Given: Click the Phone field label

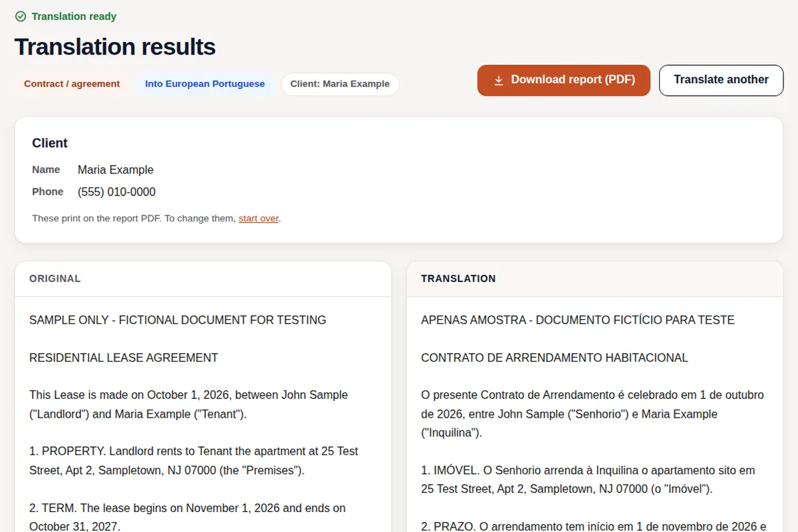Looking at the screenshot, I should point(48,192).
